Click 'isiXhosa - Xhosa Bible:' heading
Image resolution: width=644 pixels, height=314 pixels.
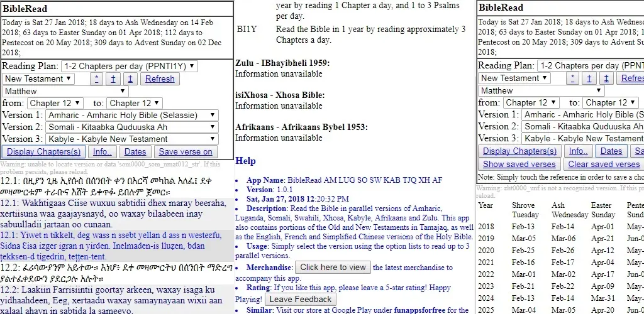point(280,95)
